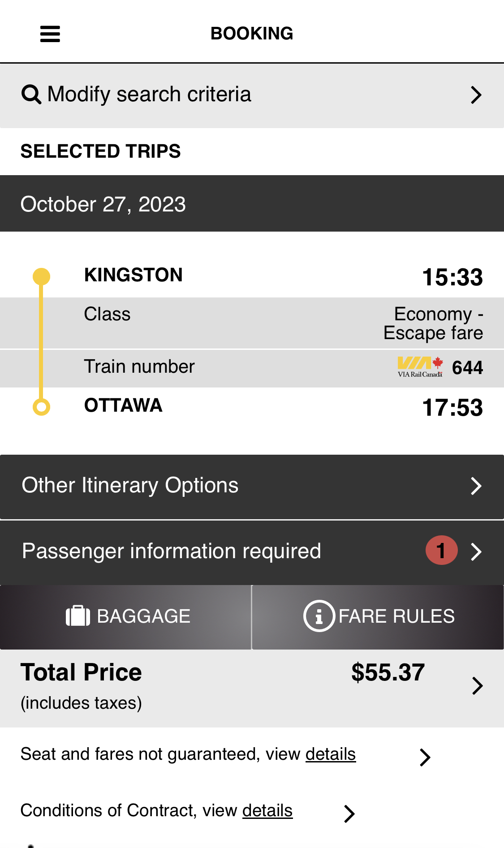The image size is (504, 848).
Task: Click the search magnifier icon
Action: [x=31, y=95]
